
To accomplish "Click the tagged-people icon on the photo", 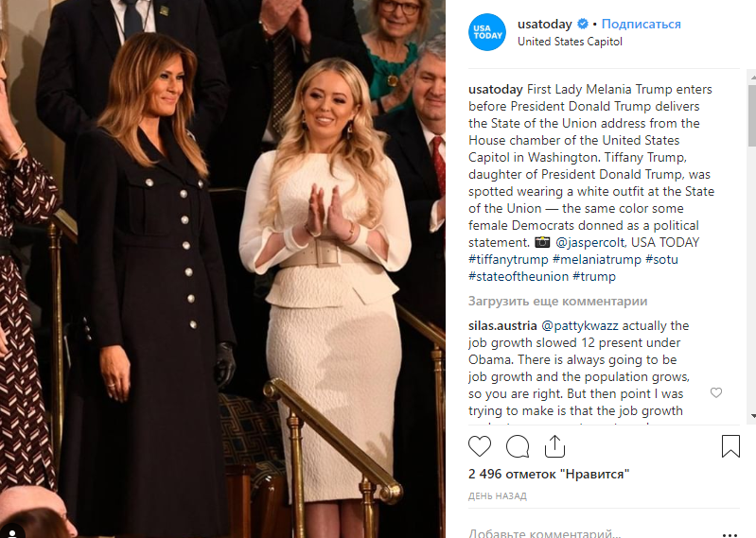I will 13,532.
